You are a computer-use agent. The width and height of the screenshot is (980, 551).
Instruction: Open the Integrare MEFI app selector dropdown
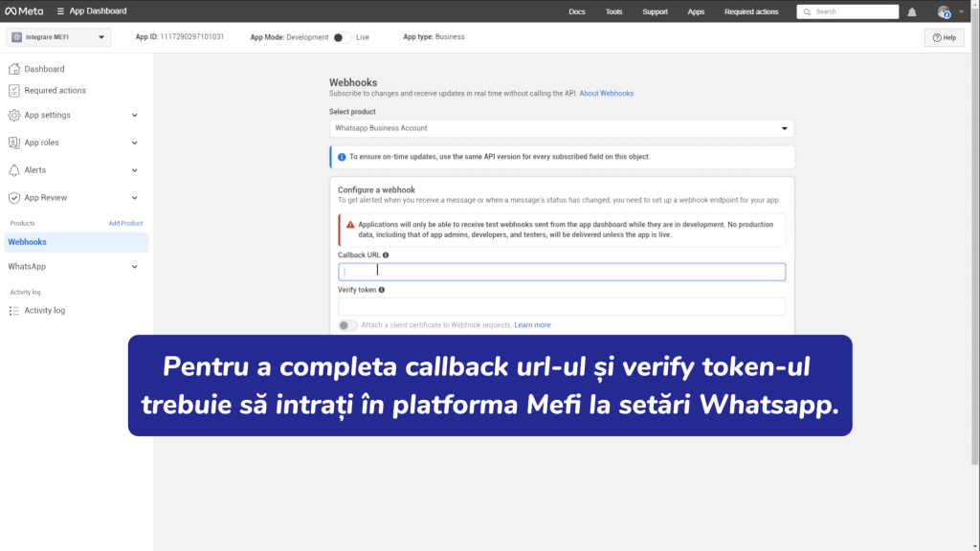click(58, 37)
